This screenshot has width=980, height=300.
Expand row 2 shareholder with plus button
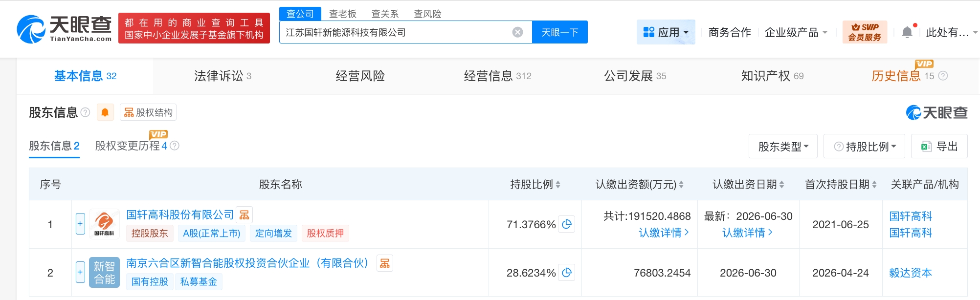click(81, 272)
